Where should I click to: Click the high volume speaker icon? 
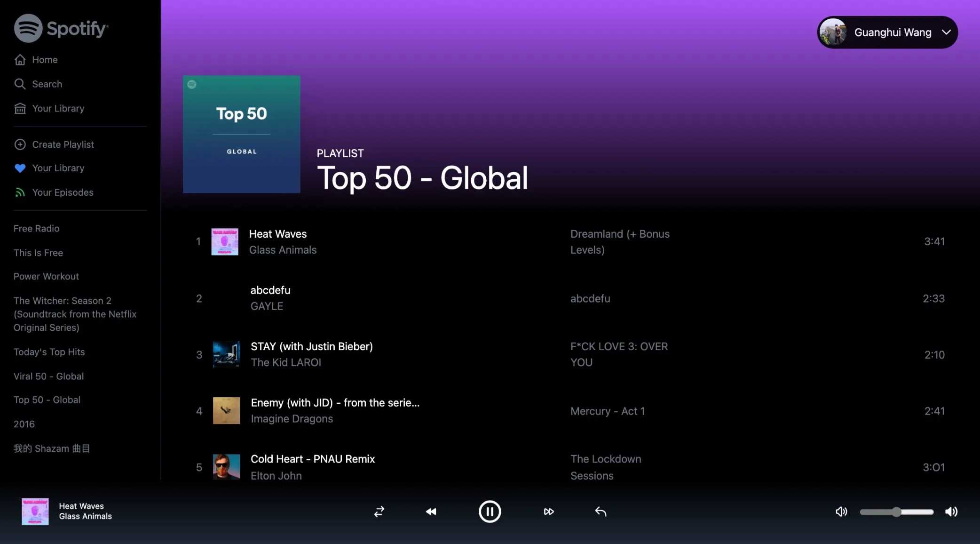coord(951,512)
